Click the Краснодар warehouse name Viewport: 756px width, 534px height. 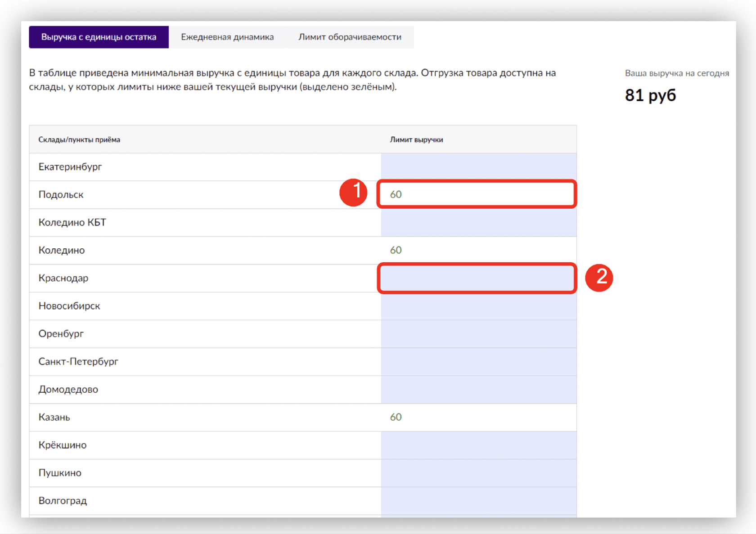point(63,278)
